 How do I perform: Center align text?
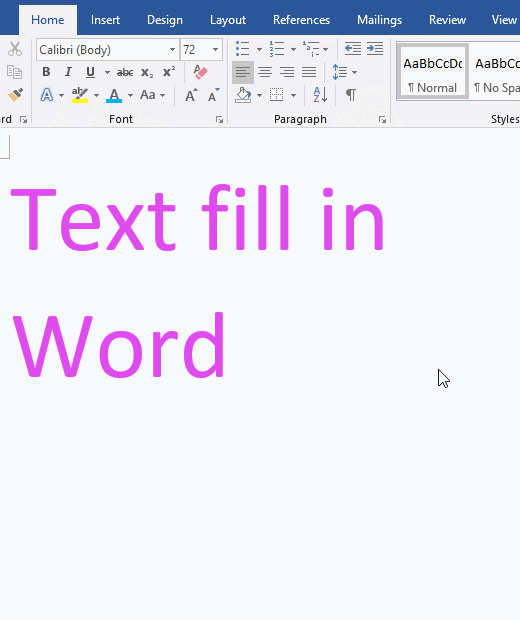pyautogui.click(x=265, y=72)
